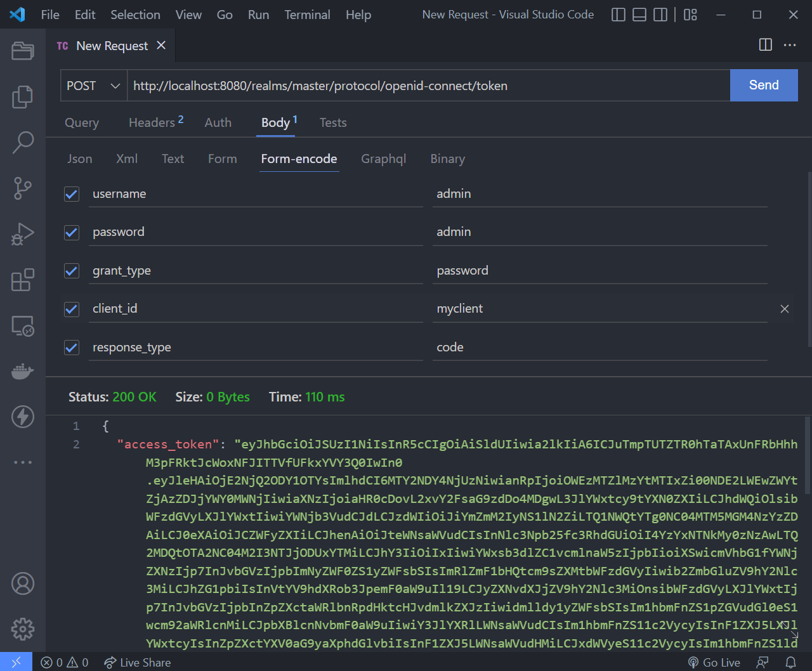Expand additional views in activity bar
The width and height of the screenshot is (812, 671).
point(23,462)
